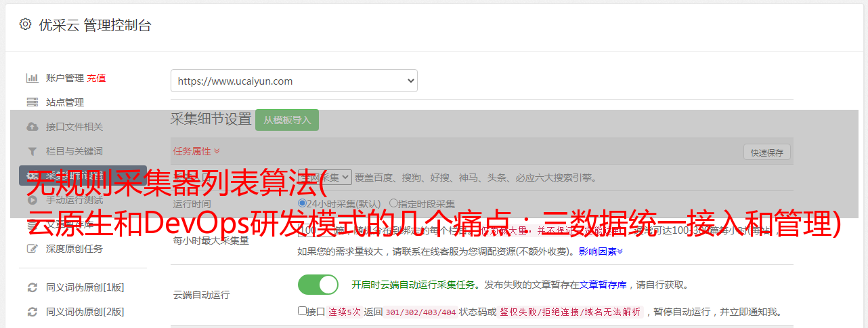Expand the 影响因素 link

point(601,251)
